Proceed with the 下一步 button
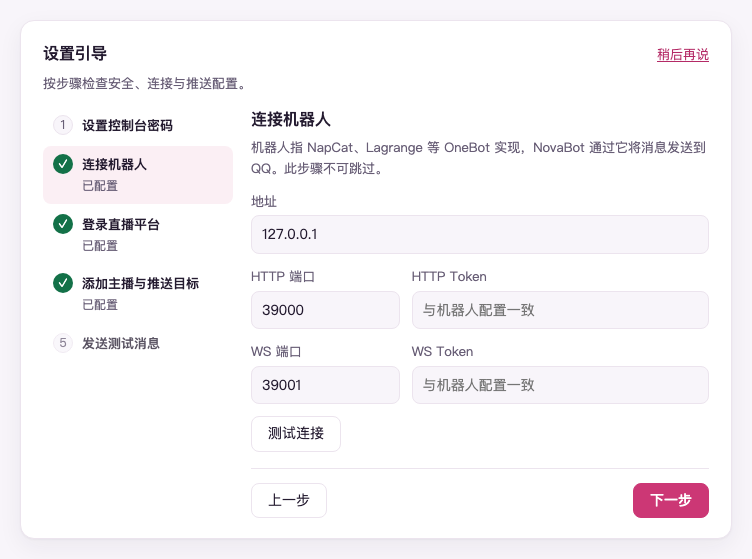Screen dimensions: 752x559 coord(670,500)
